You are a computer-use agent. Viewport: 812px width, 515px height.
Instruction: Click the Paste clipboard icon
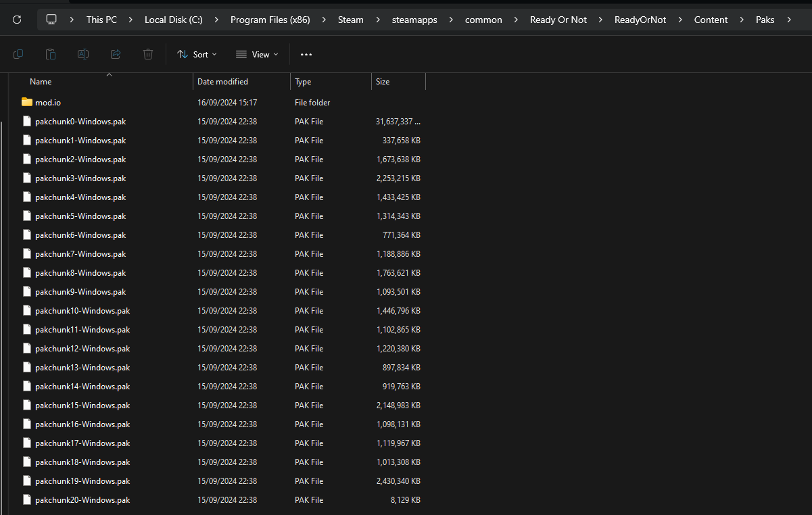(x=51, y=54)
